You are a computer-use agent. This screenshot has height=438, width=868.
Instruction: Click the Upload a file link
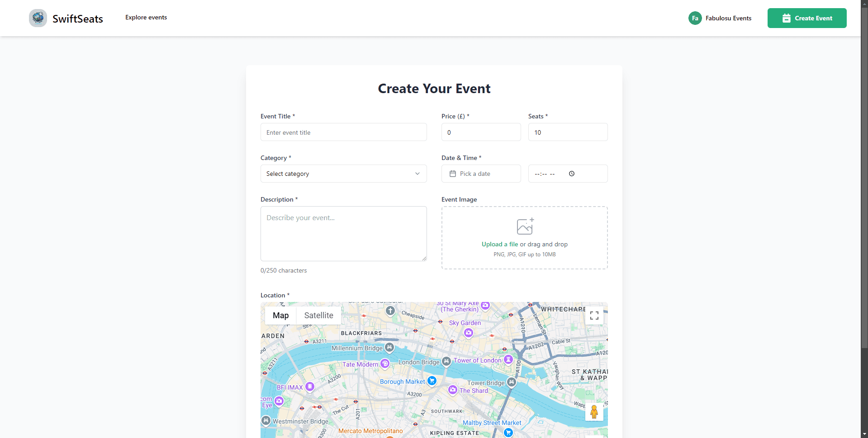[499, 244]
